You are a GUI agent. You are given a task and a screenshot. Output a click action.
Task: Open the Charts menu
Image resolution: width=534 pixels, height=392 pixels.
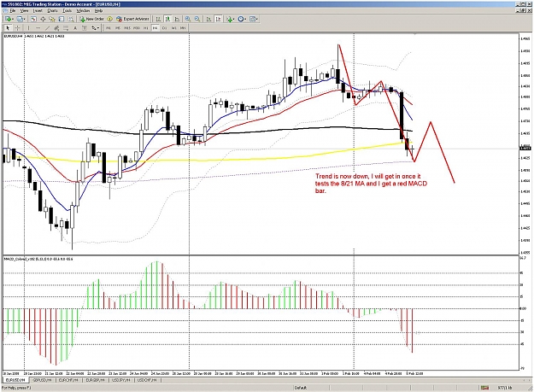coord(52,10)
